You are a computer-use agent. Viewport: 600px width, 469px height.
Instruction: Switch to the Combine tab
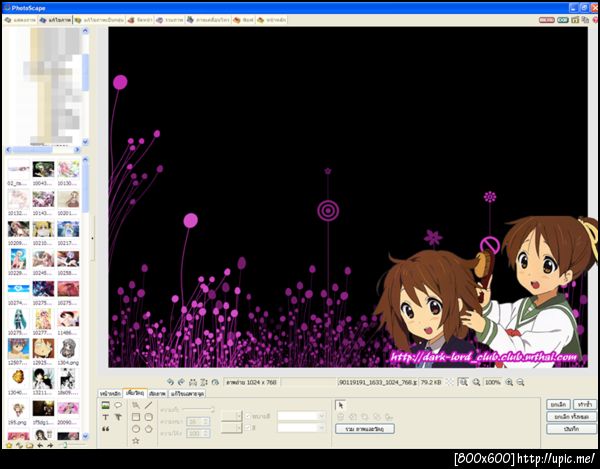coord(170,20)
